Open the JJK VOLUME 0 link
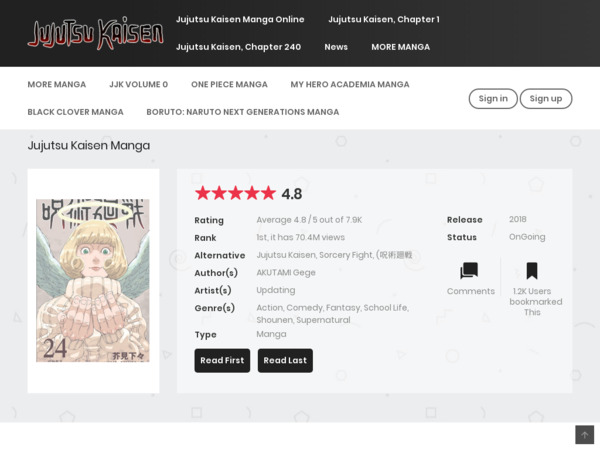 coord(139,85)
